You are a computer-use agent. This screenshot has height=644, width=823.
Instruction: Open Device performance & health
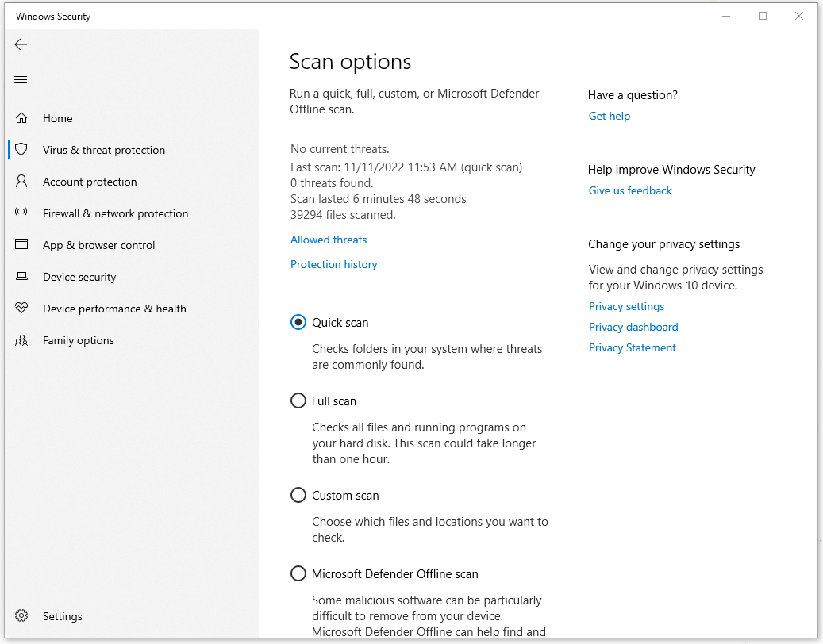pyautogui.click(x=114, y=309)
